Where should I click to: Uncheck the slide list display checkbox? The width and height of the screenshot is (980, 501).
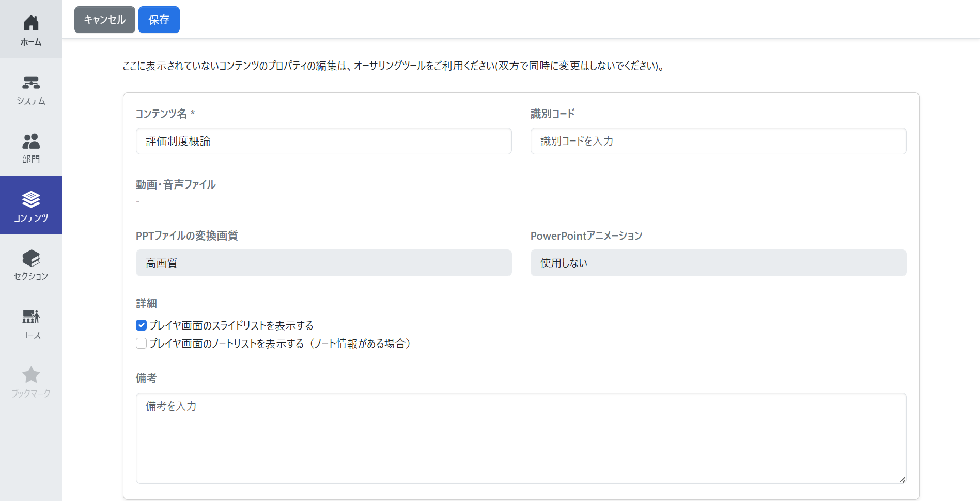point(141,325)
